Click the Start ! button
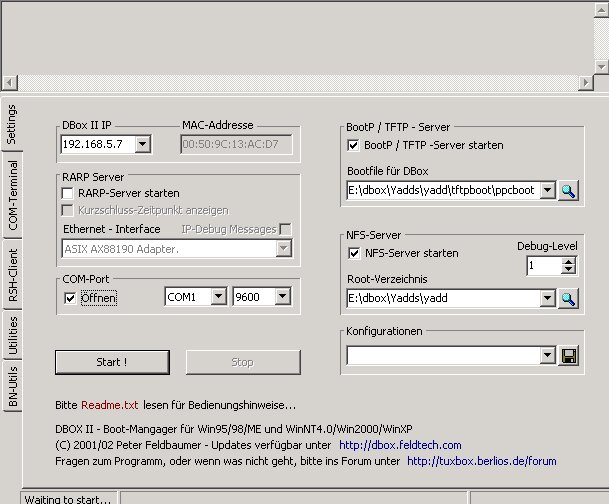 tap(112, 362)
